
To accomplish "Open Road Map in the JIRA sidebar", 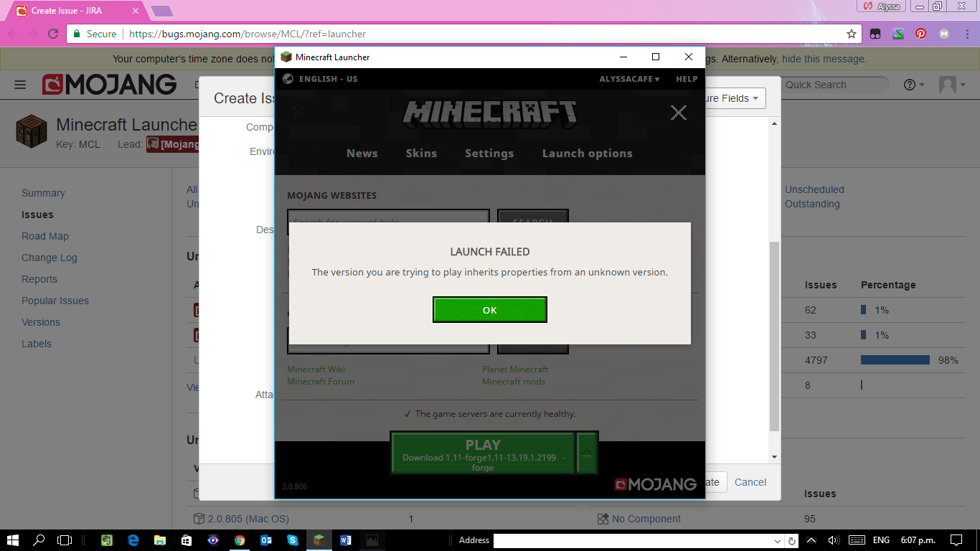I will pos(45,236).
